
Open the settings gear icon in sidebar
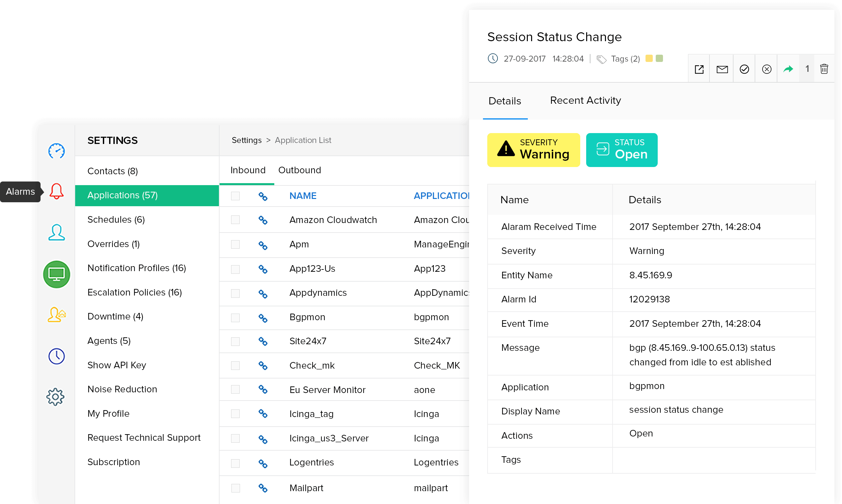pos(55,397)
